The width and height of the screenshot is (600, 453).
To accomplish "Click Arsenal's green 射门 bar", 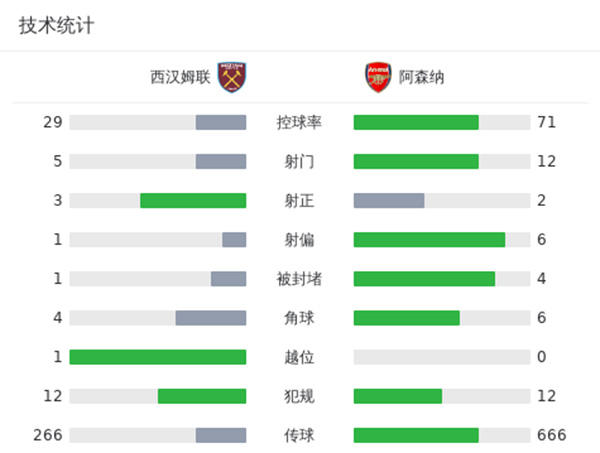I will [416, 162].
